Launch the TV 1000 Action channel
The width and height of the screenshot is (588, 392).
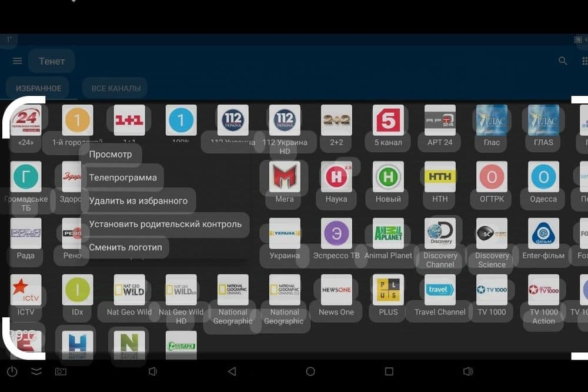[x=543, y=290]
